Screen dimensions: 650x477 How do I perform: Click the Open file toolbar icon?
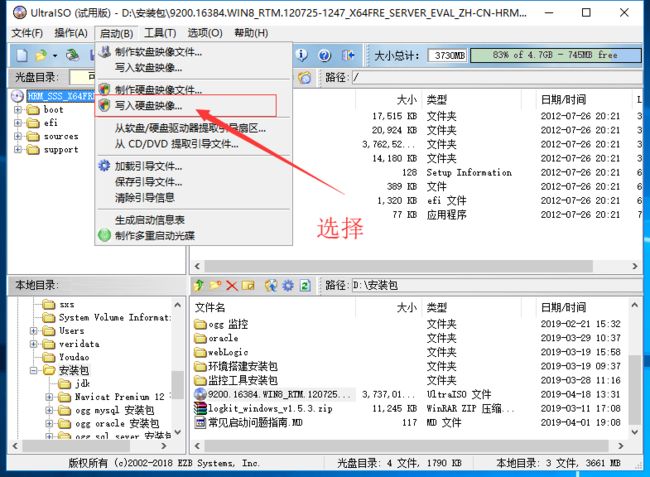[41, 55]
